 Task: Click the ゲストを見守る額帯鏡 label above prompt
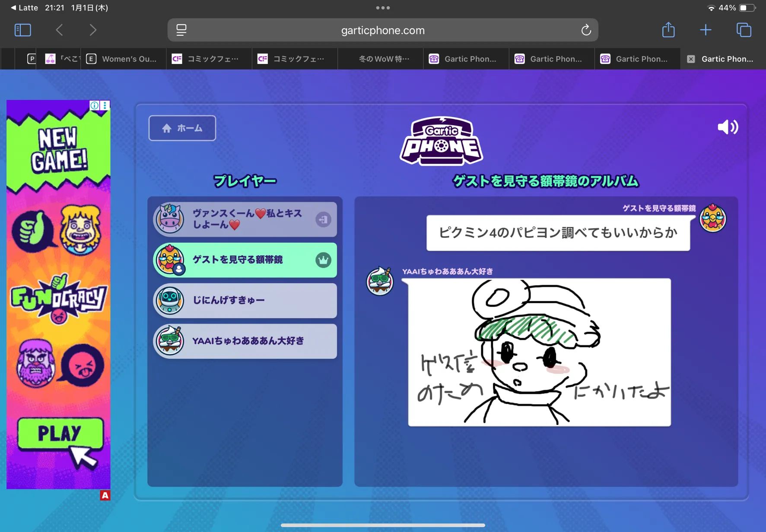pyautogui.click(x=659, y=208)
